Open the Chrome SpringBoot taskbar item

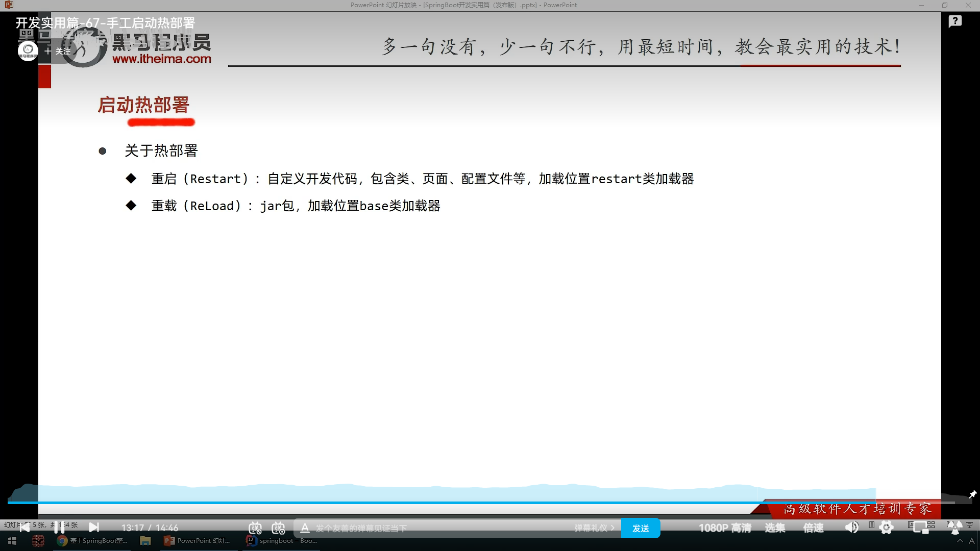tap(93, 541)
